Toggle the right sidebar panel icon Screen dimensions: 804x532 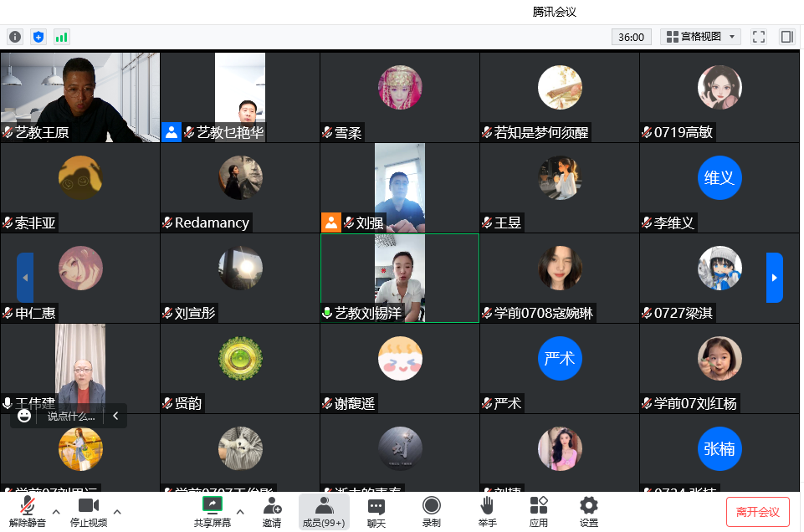pos(786,37)
